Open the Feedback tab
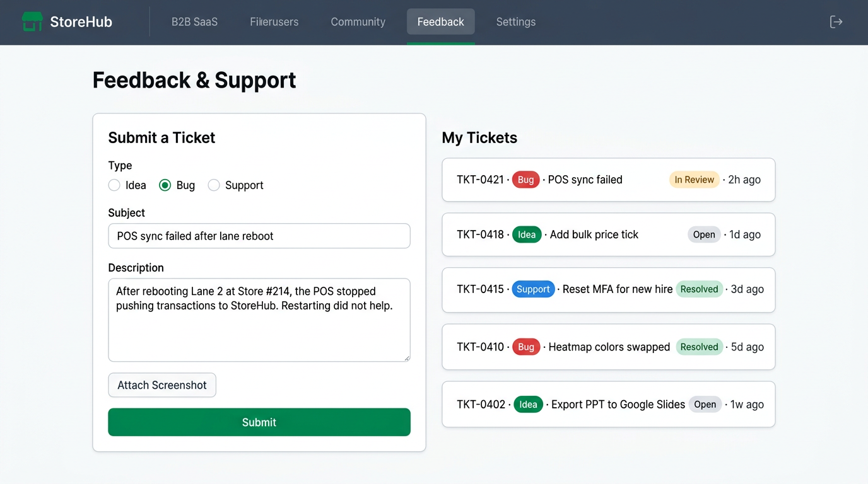The width and height of the screenshot is (868, 484). coord(441,22)
